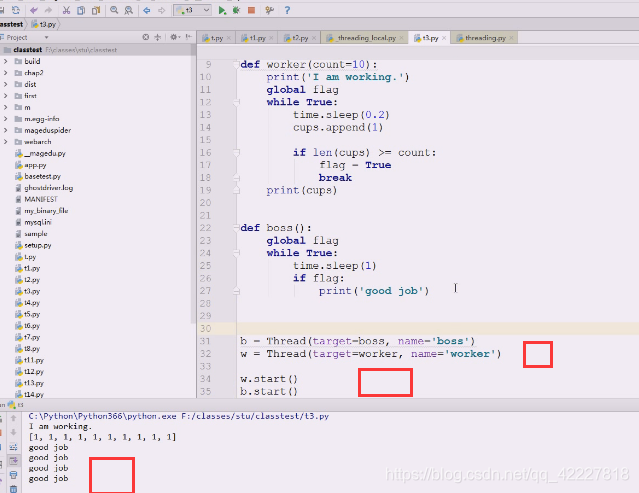Open Help with question mark icon
This screenshot has width=639, height=493.
coord(287,10)
